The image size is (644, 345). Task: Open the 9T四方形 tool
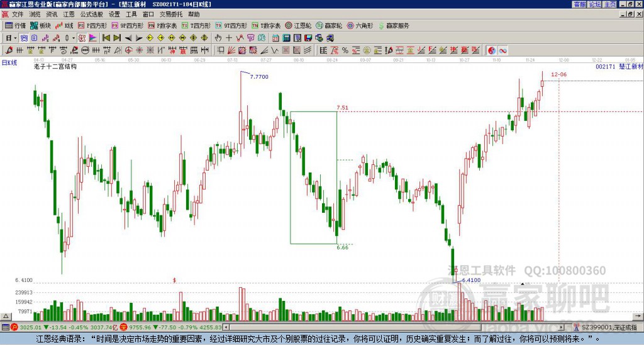(x=231, y=26)
